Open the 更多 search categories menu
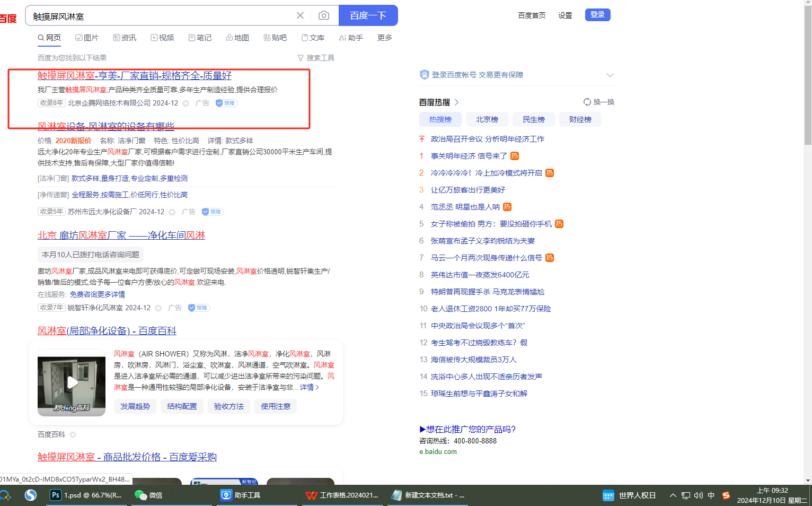This screenshot has width=812, height=506. tap(384, 38)
